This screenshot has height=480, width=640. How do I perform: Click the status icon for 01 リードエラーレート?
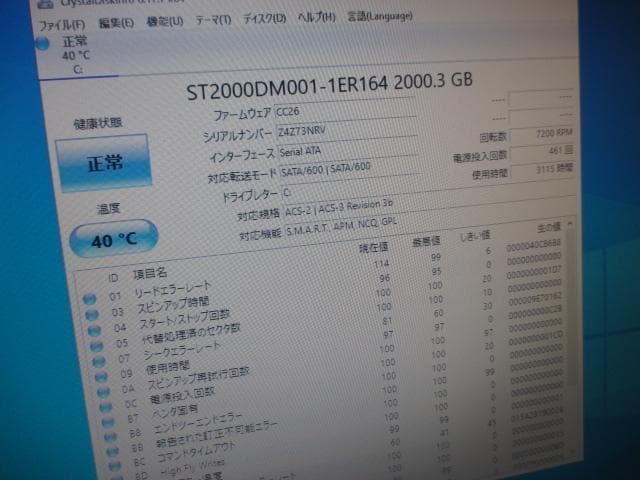[89, 300]
